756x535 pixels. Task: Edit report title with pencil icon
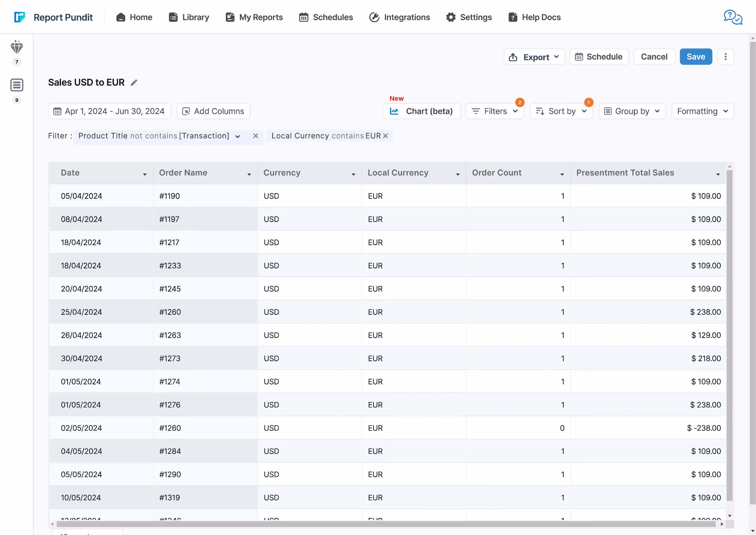134,82
